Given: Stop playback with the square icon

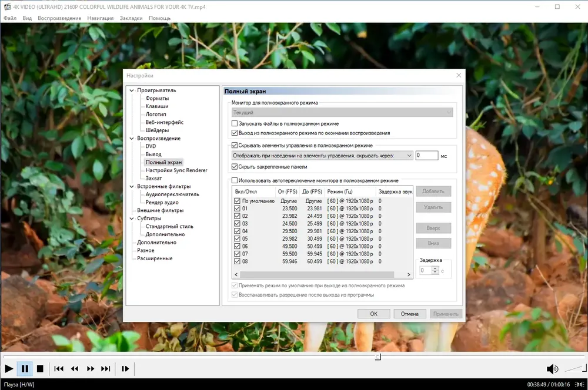Looking at the screenshot, I should pyautogui.click(x=40, y=369).
